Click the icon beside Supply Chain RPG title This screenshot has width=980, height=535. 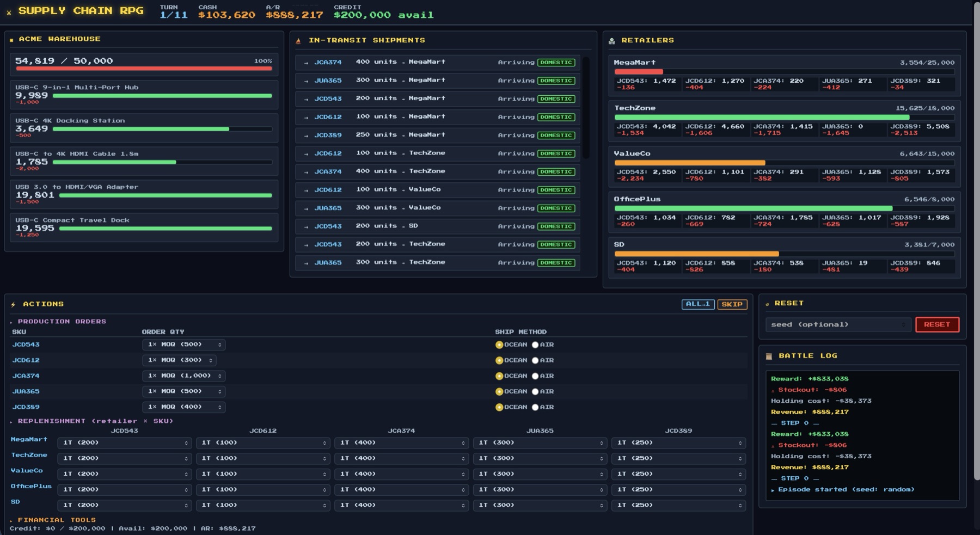9,12
